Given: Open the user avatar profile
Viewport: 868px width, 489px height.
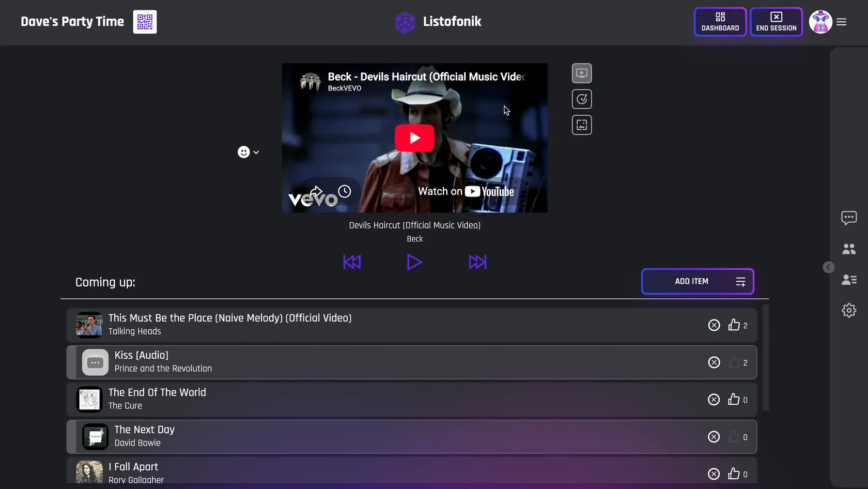Looking at the screenshot, I should pyautogui.click(x=820, y=22).
